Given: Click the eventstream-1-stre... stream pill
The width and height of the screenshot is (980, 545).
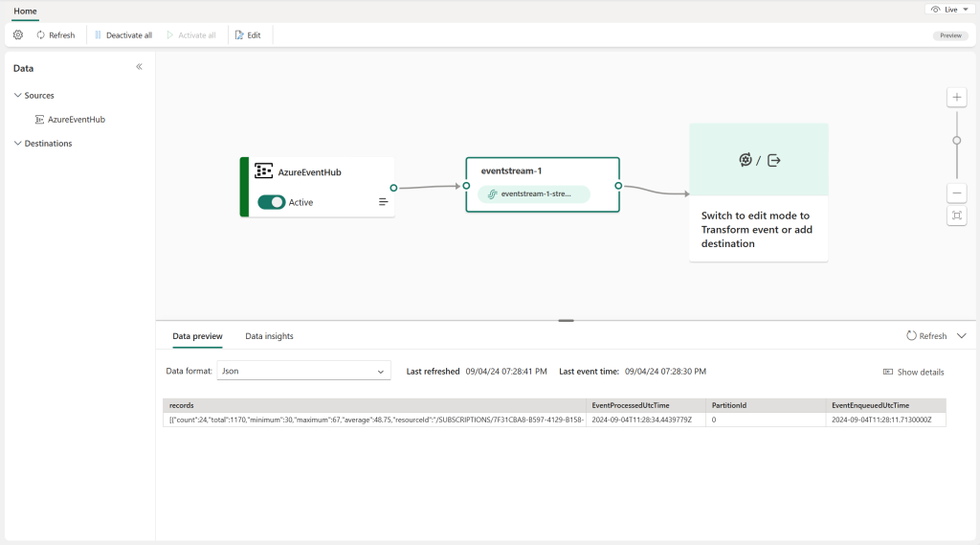Looking at the screenshot, I should (x=534, y=194).
